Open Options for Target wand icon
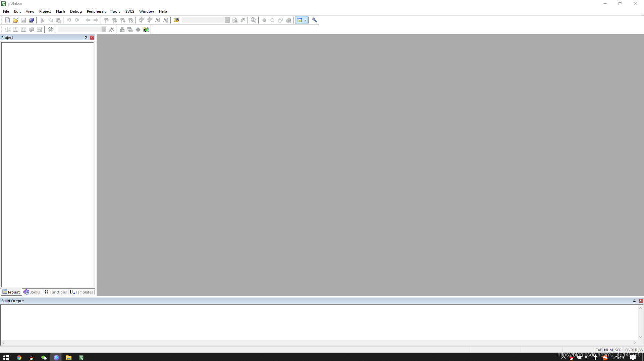 coord(111,30)
